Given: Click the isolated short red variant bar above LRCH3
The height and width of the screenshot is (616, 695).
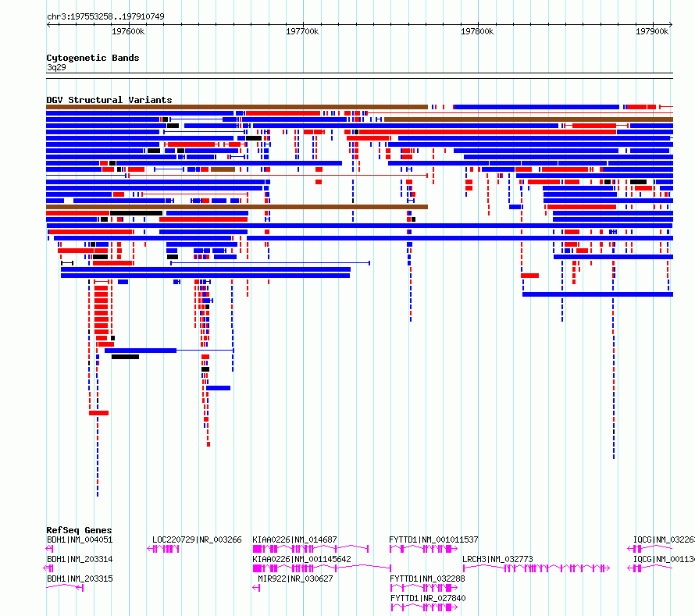Looking at the screenshot, I should coord(529,276).
